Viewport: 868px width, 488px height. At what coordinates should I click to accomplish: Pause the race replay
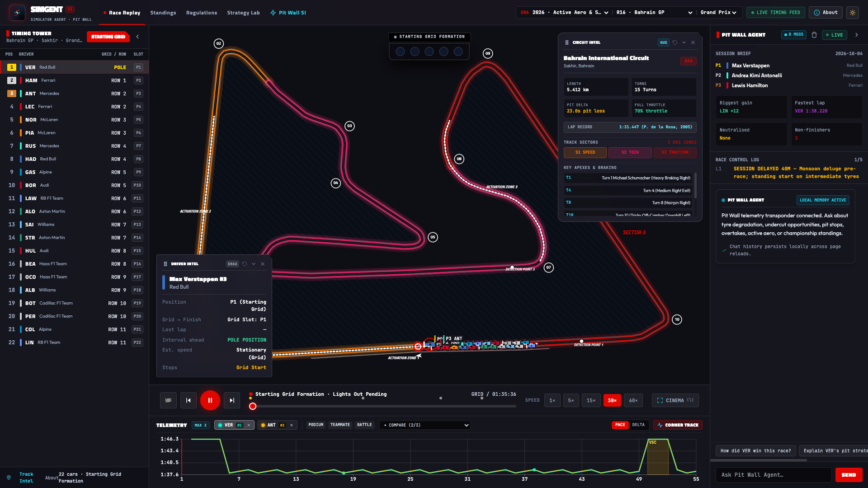point(210,400)
